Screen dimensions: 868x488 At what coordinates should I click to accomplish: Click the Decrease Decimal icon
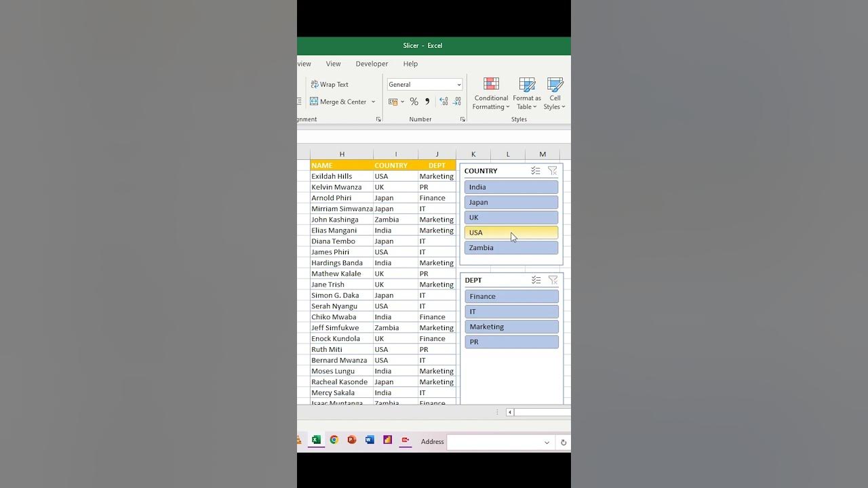tap(457, 102)
